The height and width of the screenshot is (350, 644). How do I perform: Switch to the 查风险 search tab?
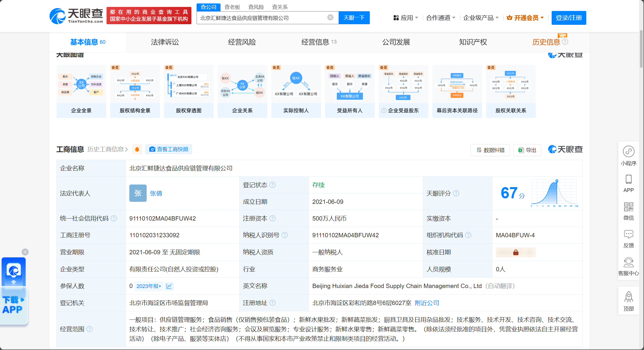256,7
